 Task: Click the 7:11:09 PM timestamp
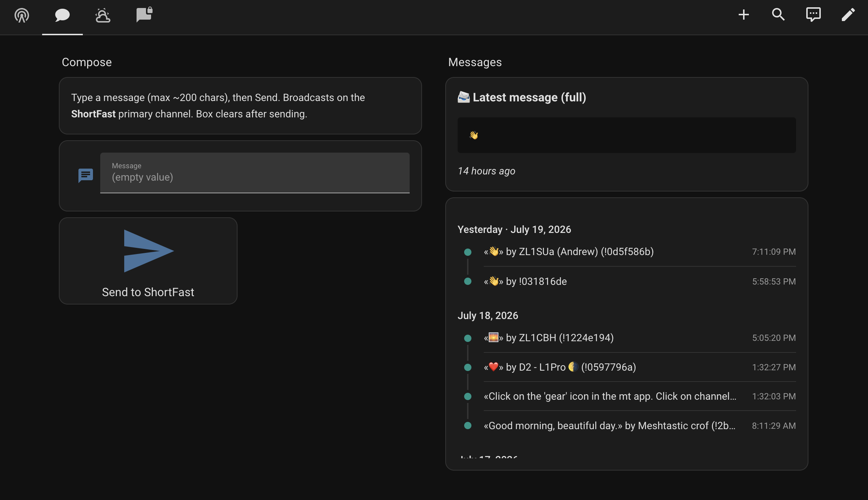[774, 251]
